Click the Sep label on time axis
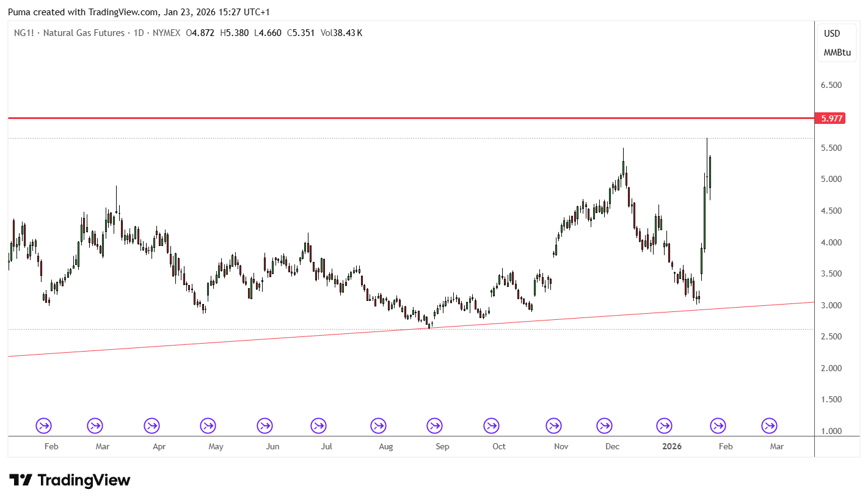The height and width of the screenshot is (503, 868). 442,446
